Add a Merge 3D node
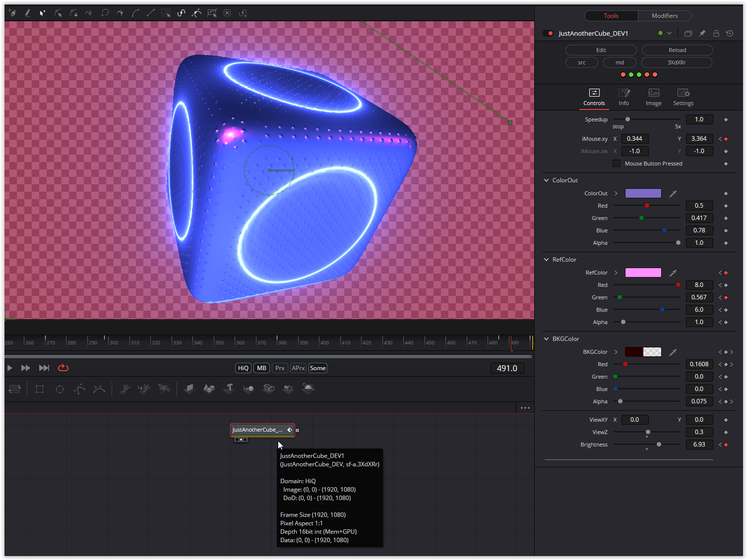Image resolution: width=747 pixels, height=560 pixels. pos(249,389)
